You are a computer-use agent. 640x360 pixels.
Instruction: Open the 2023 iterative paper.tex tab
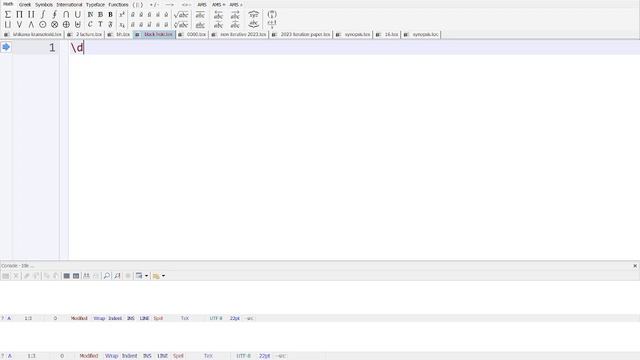point(301,34)
